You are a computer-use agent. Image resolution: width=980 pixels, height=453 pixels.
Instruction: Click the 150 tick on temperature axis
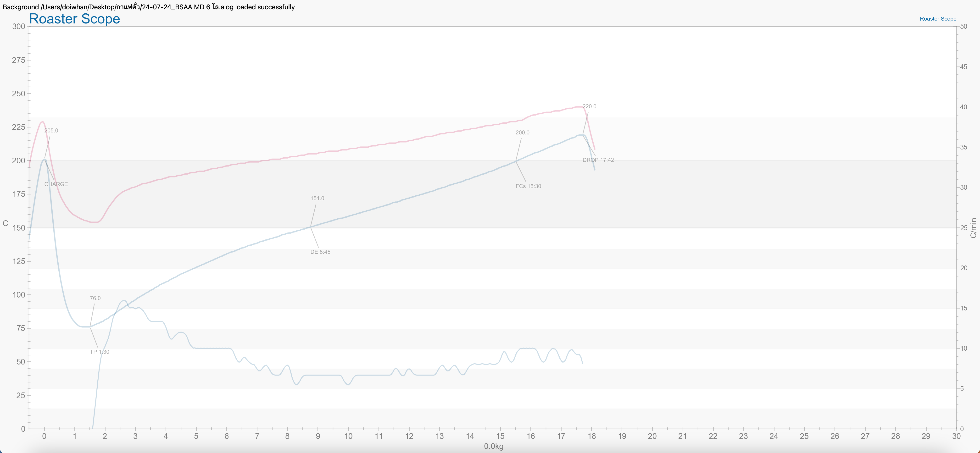(x=19, y=228)
